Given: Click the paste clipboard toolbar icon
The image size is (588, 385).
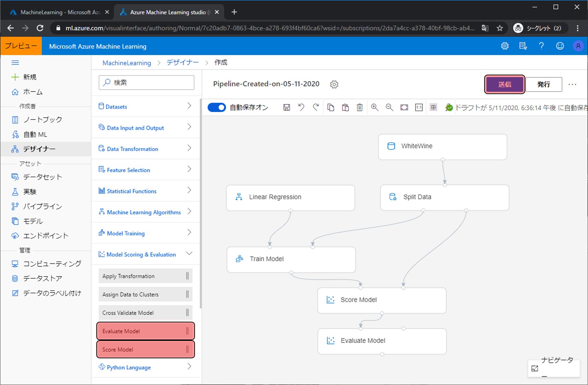Looking at the screenshot, I should pyautogui.click(x=345, y=107).
